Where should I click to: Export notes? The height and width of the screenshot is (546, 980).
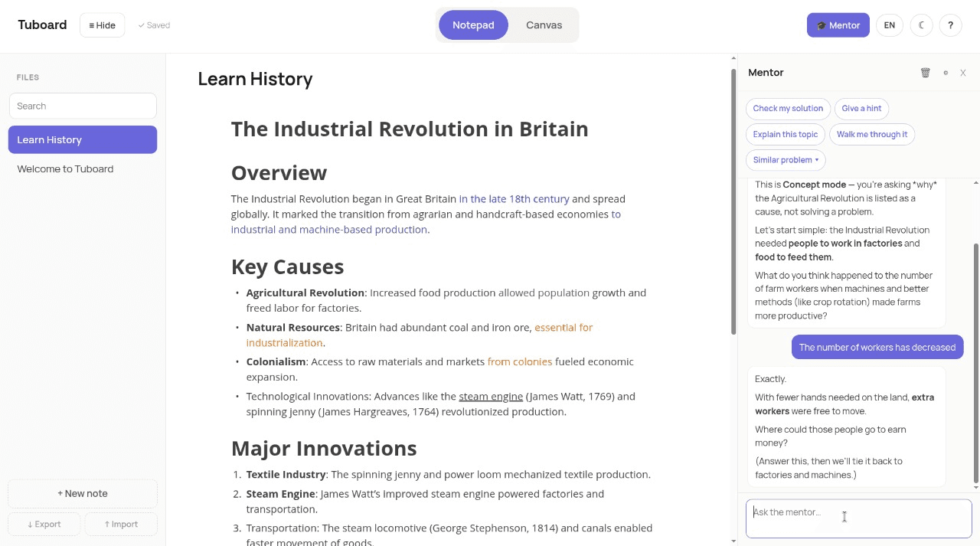[44, 525]
